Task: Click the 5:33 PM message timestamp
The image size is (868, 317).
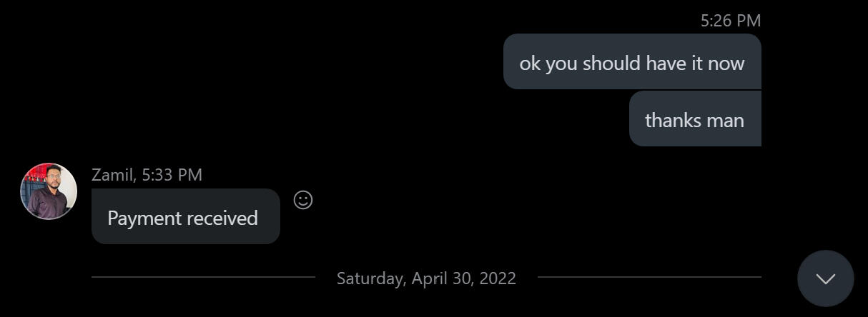Action: [x=172, y=175]
